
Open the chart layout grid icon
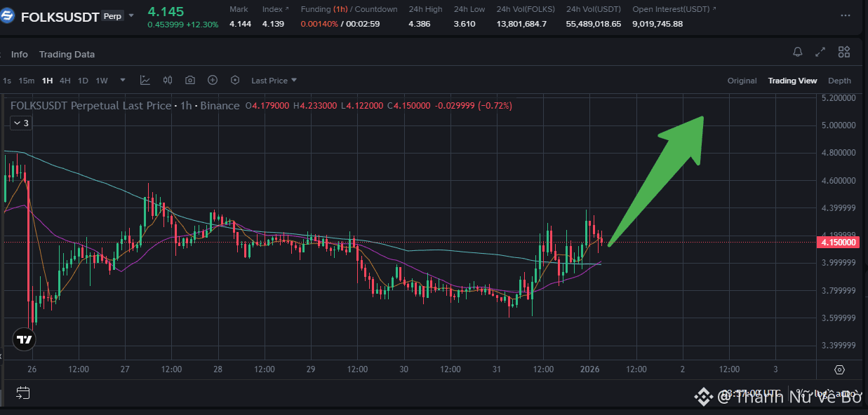843,52
